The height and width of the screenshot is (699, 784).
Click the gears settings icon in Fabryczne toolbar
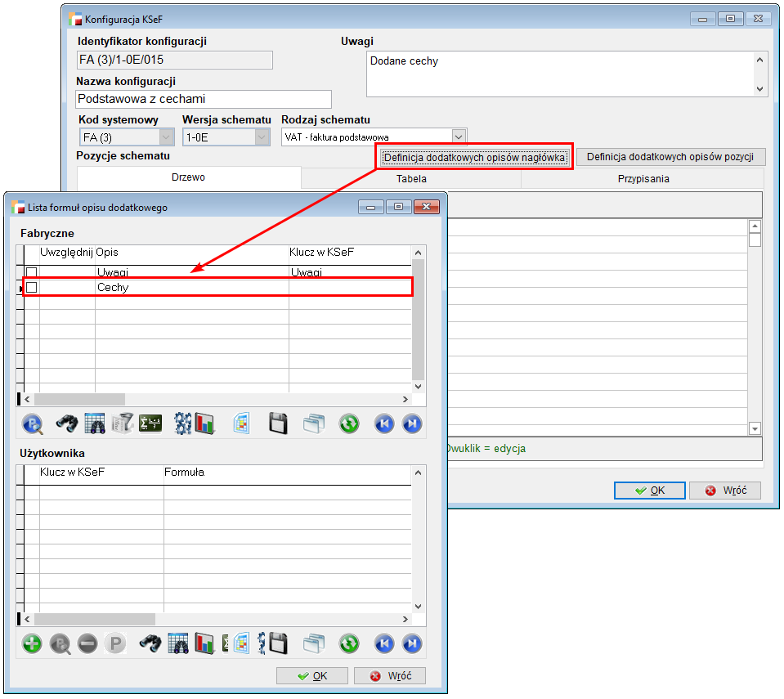tap(183, 423)
